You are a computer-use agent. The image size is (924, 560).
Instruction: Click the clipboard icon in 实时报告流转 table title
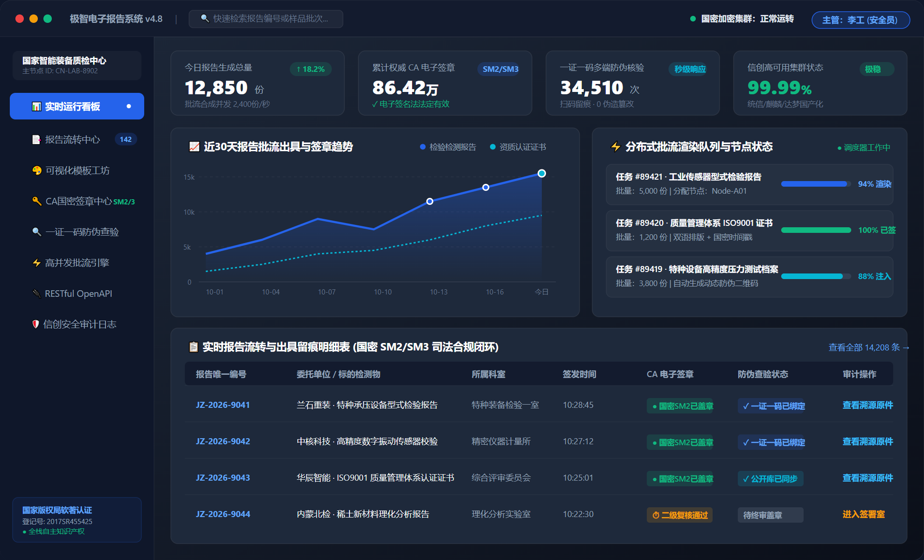tap(193, 347)
